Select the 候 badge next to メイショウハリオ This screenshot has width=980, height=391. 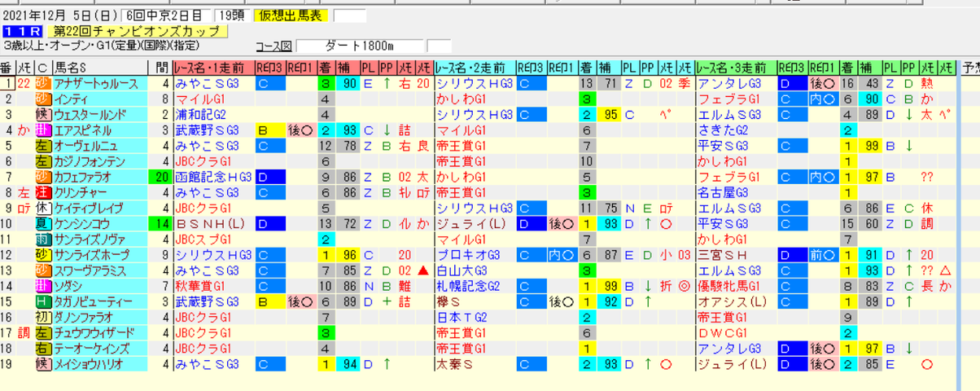(x=43, y=362)
